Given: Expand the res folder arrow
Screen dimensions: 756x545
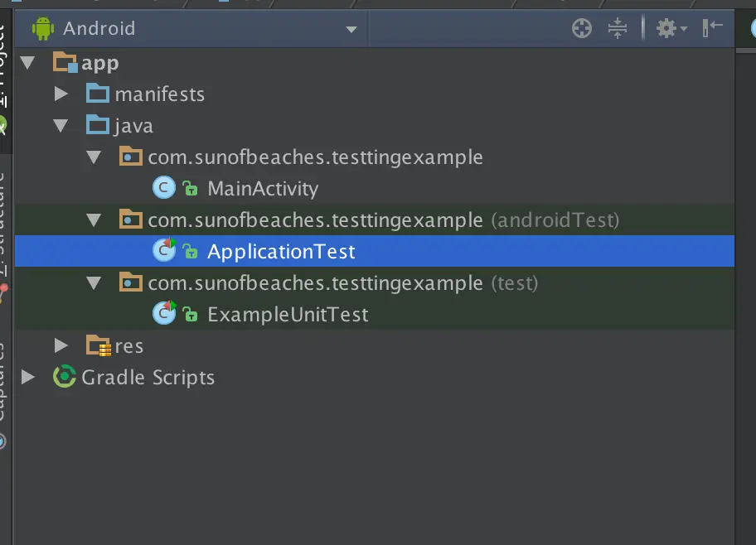Looking at the screenshot, I should point(61,345).
